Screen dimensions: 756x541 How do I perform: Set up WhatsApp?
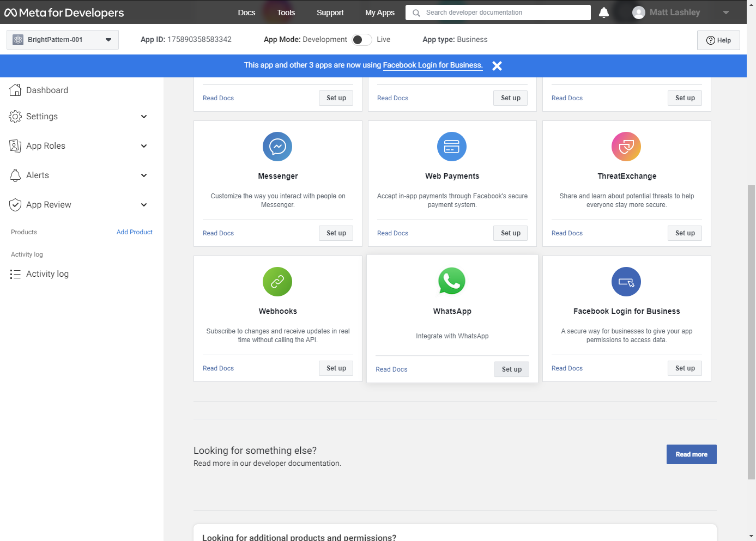point(512,369)
